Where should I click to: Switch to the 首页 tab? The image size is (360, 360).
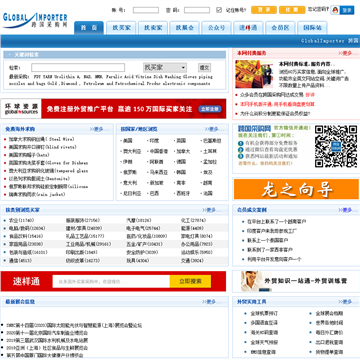pos(89,28)
